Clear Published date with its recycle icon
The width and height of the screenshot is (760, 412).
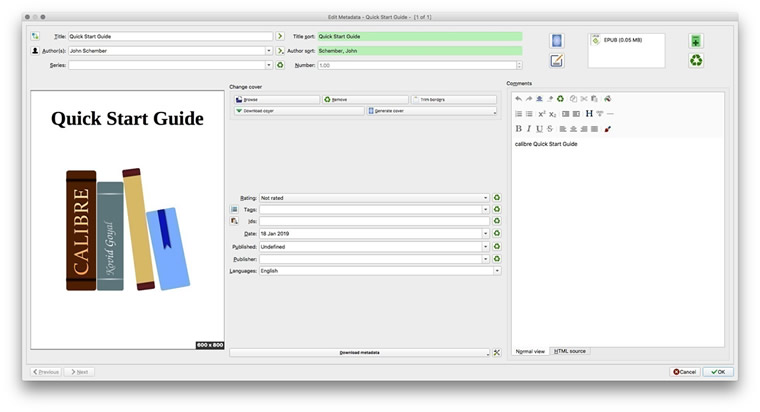(x=496, y=246)
